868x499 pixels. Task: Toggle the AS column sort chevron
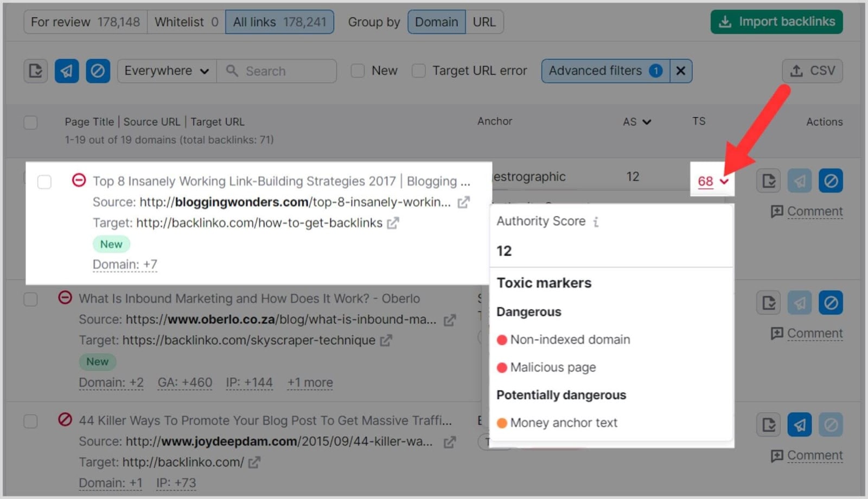[647, 122]
